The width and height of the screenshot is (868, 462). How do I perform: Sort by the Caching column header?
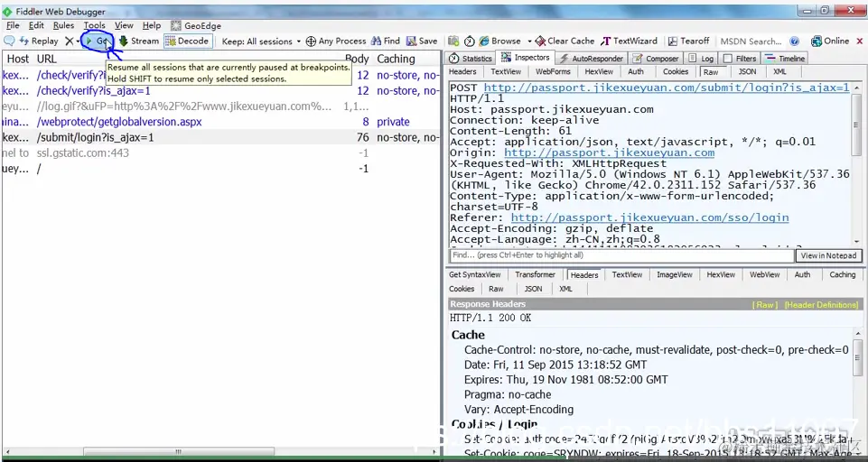coord(396,59)
